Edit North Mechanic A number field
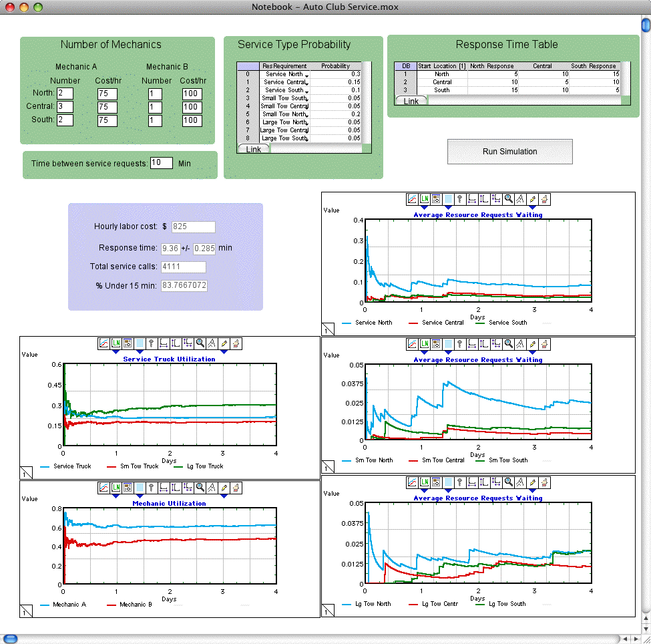The height and width of the screenshot is (644, 651). point(65,94)
